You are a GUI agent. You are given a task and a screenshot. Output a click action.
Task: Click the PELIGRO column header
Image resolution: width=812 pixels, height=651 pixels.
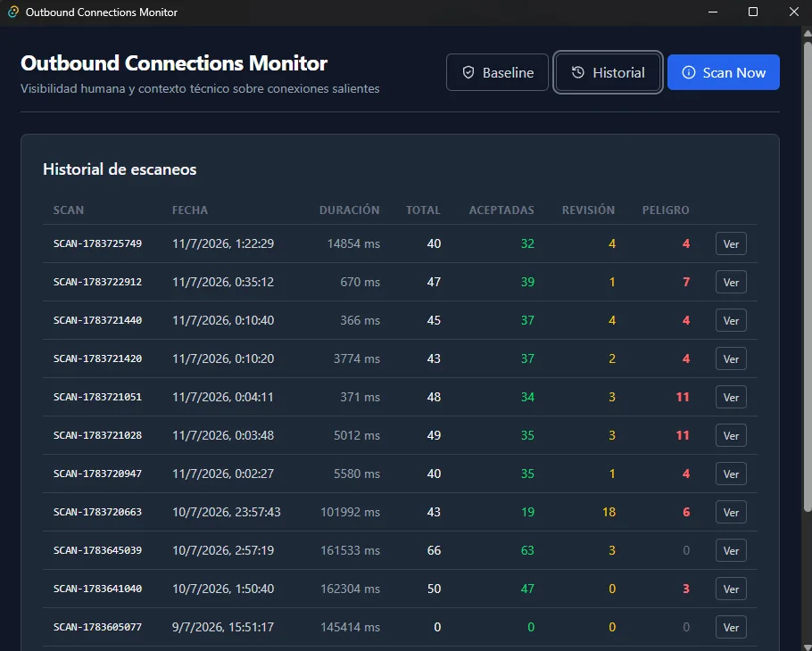(x=666, y=210)
